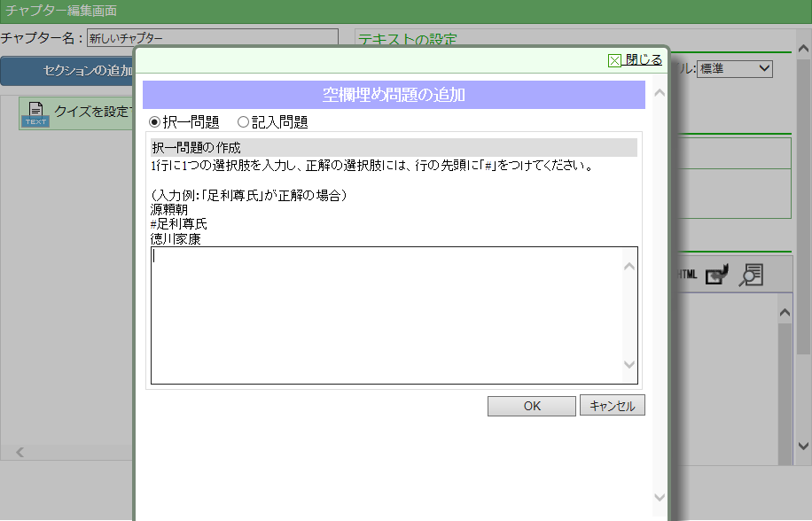Click the クイズを設定 section item
The image size is (812, 521).
(x=76, y=113)
